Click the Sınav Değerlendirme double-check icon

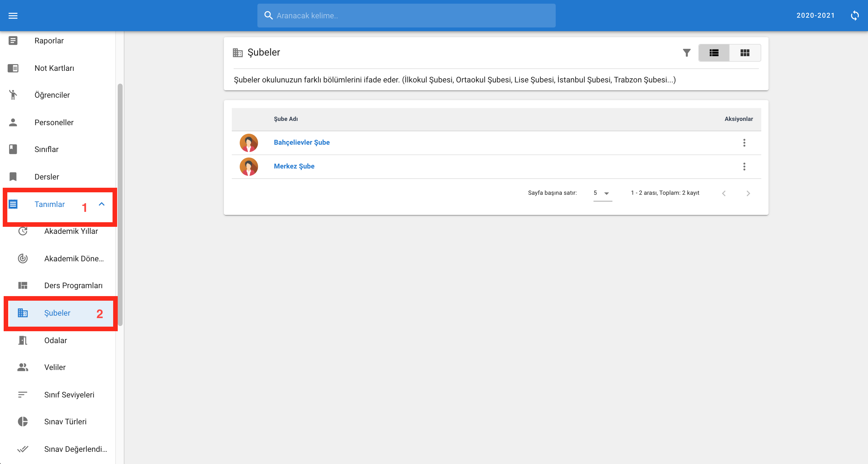pyautogui.click(x=23, y=449)
